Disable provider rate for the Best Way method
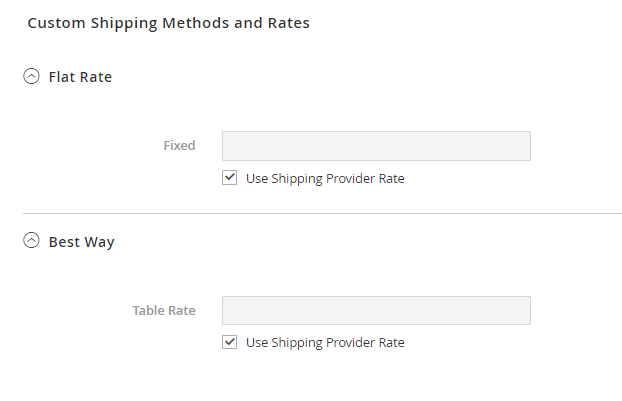The image size is (622, 401). point(230,342)
